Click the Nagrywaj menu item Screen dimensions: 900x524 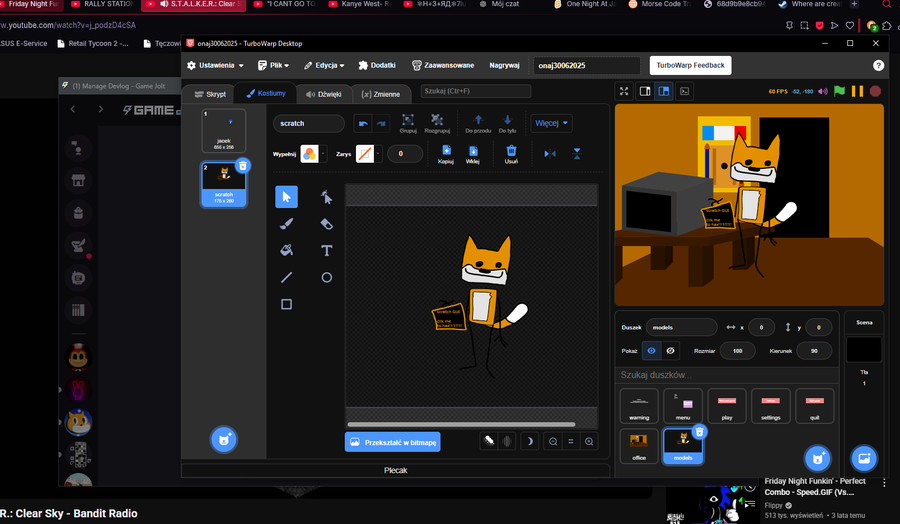504,65
